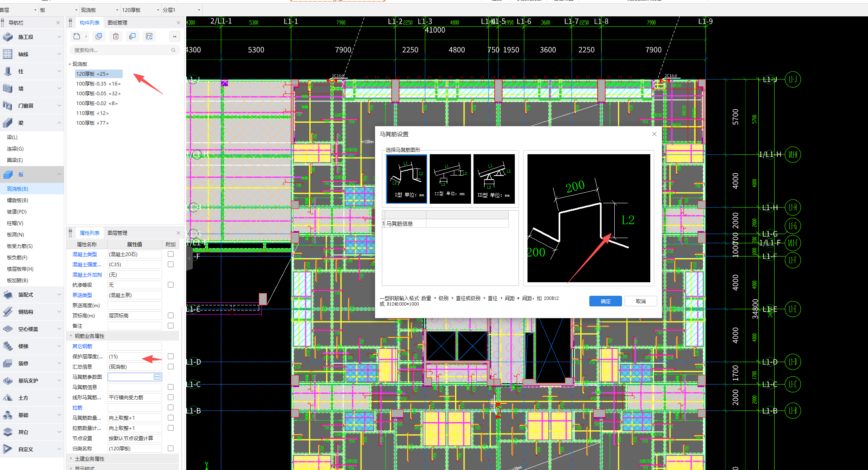Expand the 土建业务属性 section

point(71,459)
